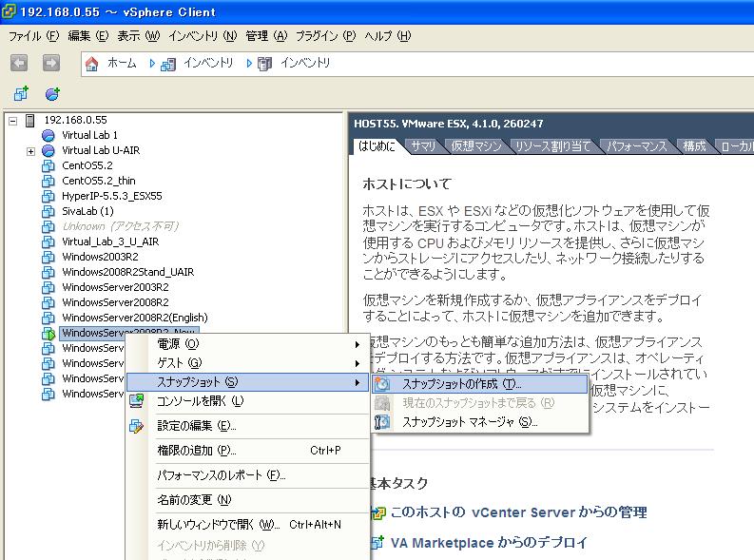Click the edit settings icon in context menu

[x=137, y=425]
